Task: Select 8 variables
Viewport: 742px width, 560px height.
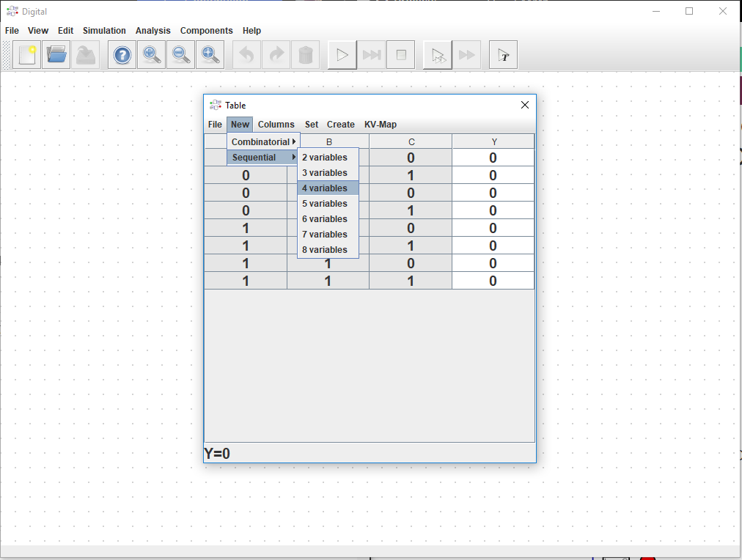Action: (x=328, y=250)
